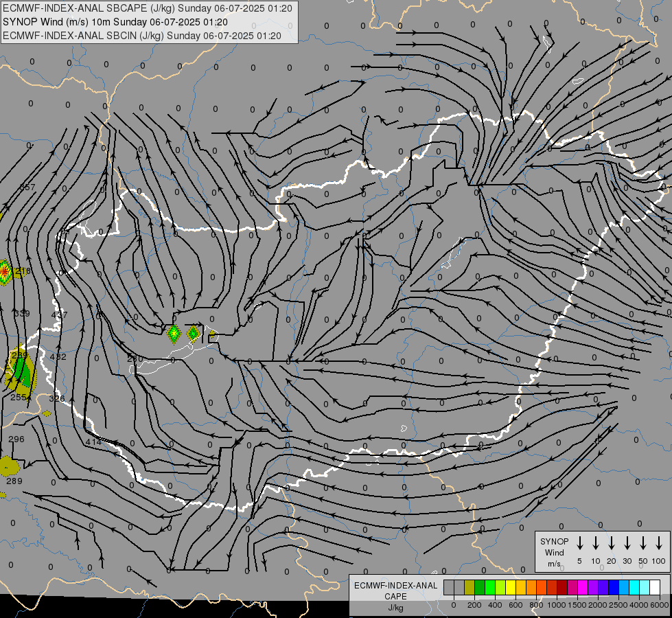Click the '1500' tick label in CAPE legend
Screen dimensions: 672x618
point(577,605)
